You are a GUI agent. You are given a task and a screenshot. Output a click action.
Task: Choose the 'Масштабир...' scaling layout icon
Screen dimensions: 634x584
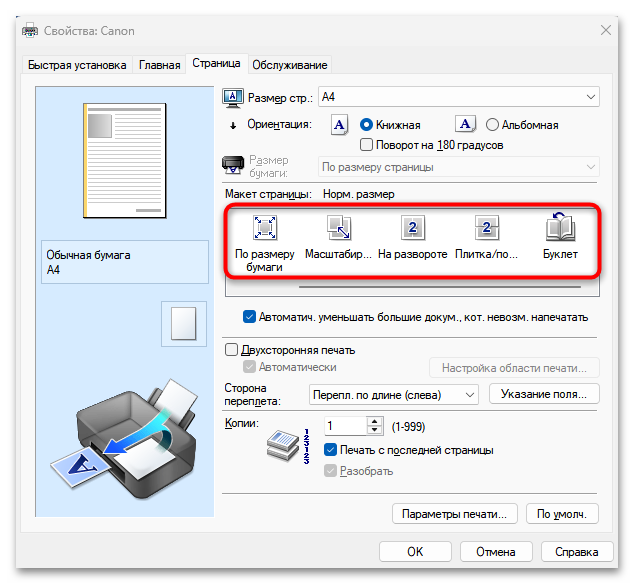(338, 229)
